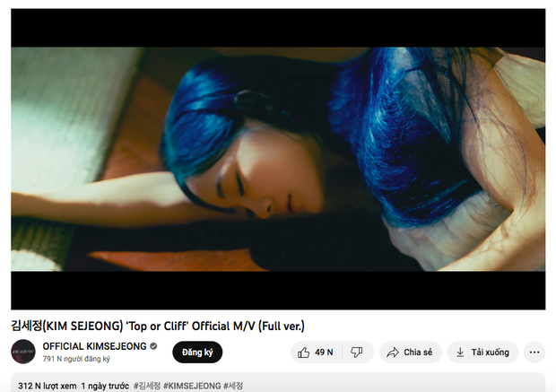Open the #김세정 hashtag
This screenshot has height=392, width=556.
(147, 386)
